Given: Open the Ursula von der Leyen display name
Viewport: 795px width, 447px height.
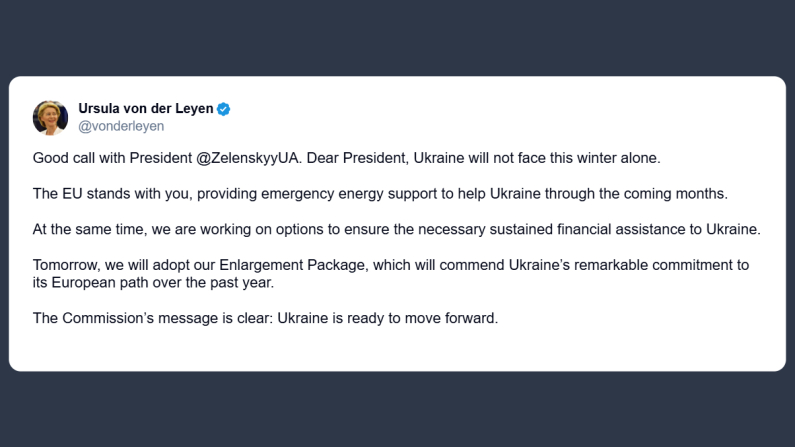Looking at the screenshot, I should (x=145, y=109).
